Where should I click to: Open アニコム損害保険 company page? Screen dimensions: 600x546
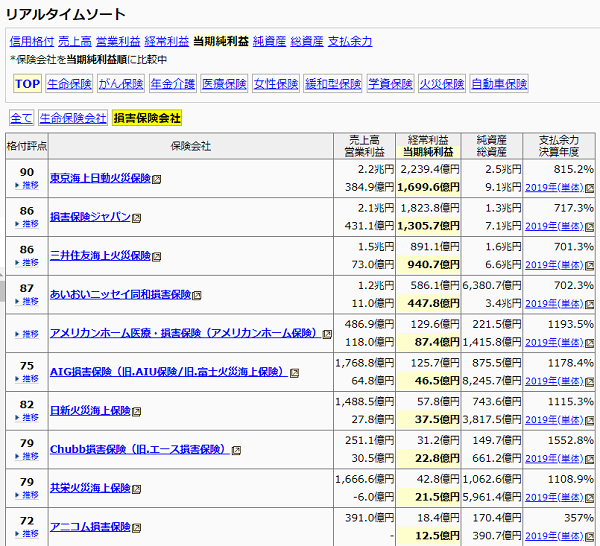pyautogui.click(x=90, y=527)
